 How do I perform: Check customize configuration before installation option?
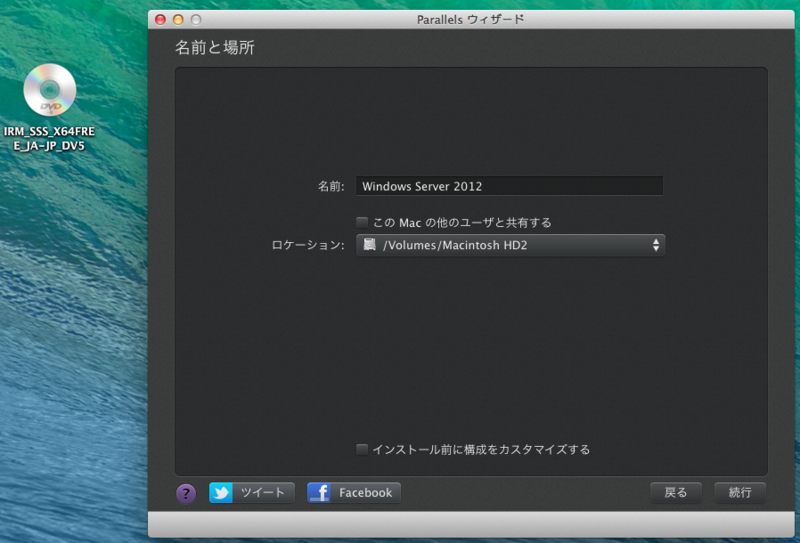click(362, 450)
